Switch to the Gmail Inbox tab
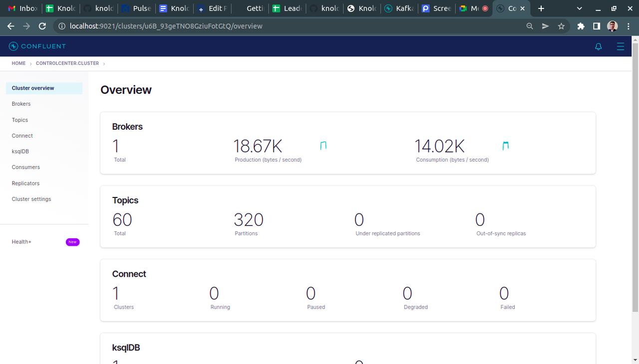Image resolution: width=639 pixels, height=364 pixels. (x=22, y=8)
